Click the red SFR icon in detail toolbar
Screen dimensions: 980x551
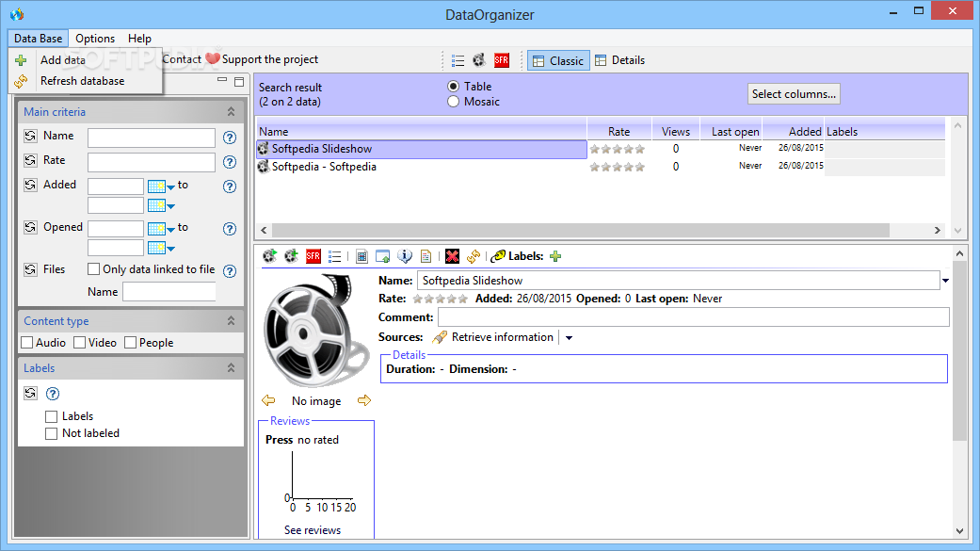point(313,256)
